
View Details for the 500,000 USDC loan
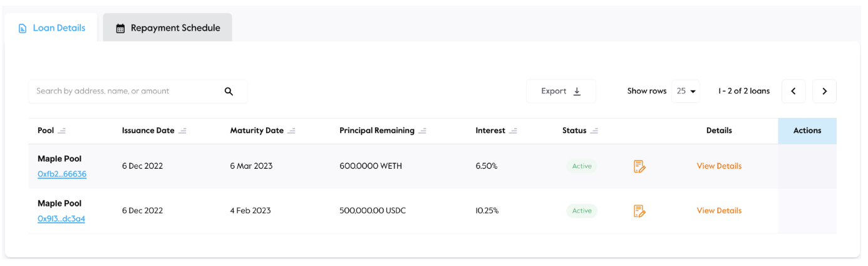tap(719, 211)
